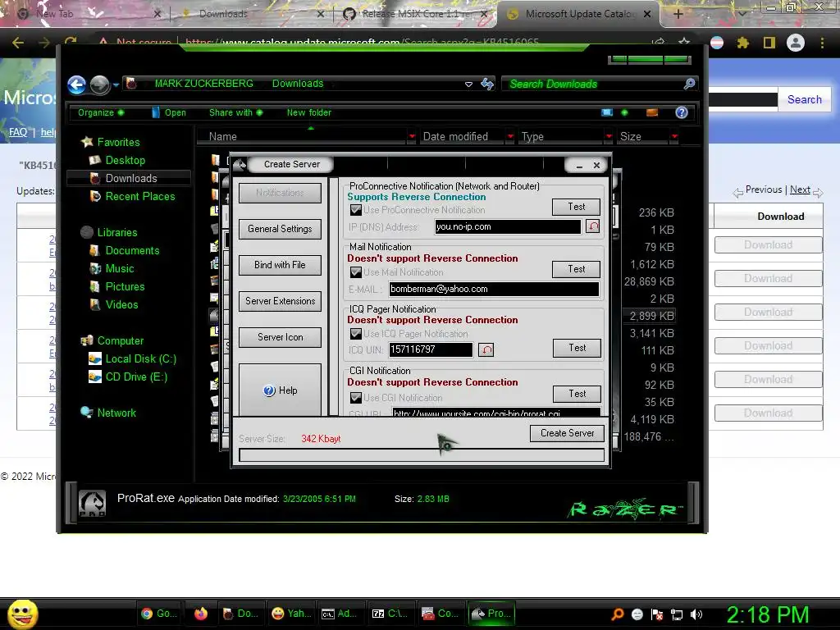Click New folder in Explorer toolbar

tap(308, 112)
